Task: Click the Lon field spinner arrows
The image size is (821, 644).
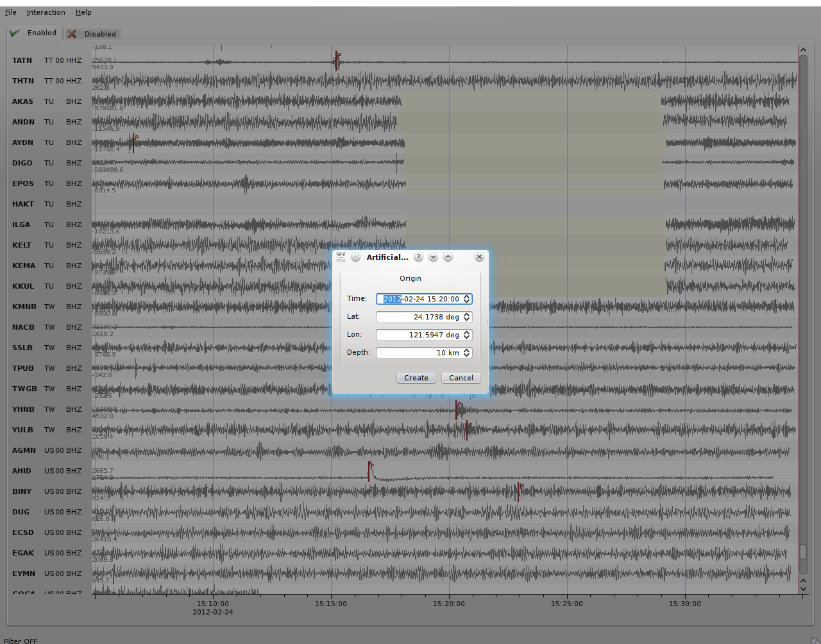Action: [467, 335]
